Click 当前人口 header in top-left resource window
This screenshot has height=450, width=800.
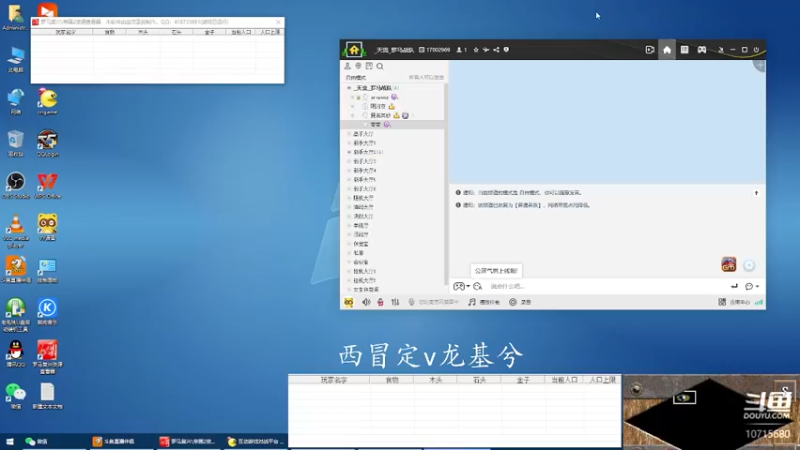tap(241, 32)
